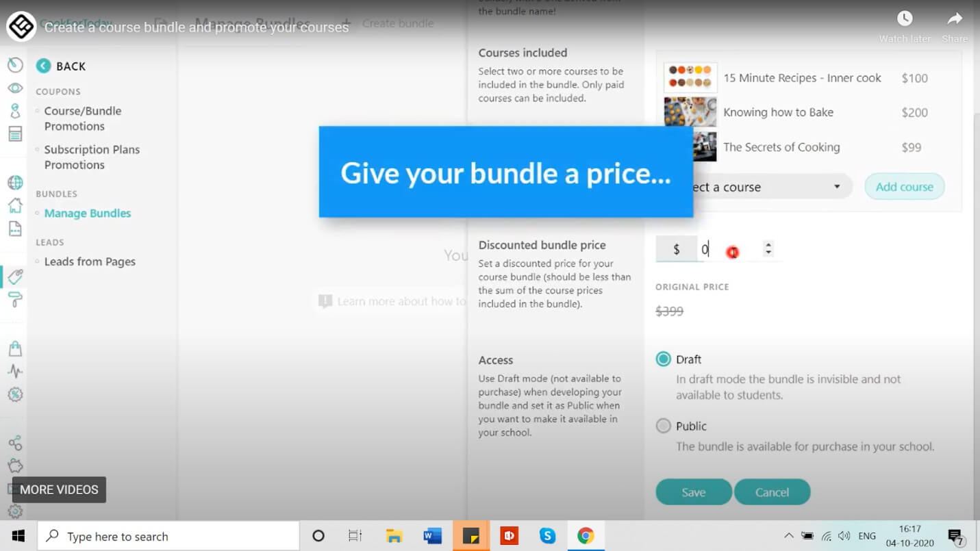Open Subscription Plans Promotions menu item

pyautogui.click(x=92, y=157)
